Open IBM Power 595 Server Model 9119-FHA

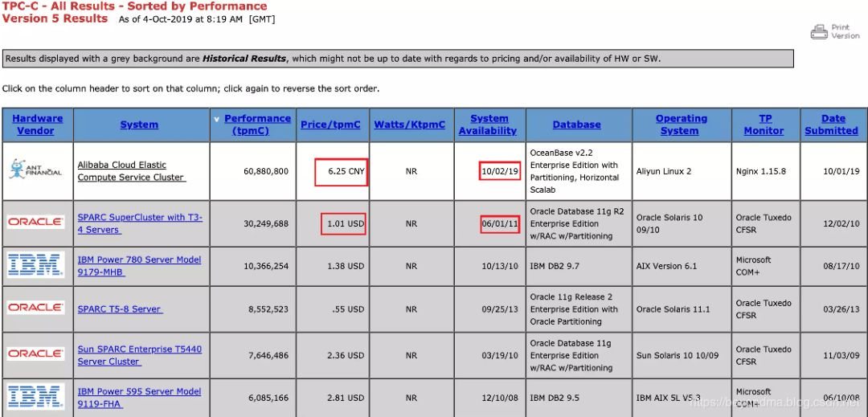[140, 397]
